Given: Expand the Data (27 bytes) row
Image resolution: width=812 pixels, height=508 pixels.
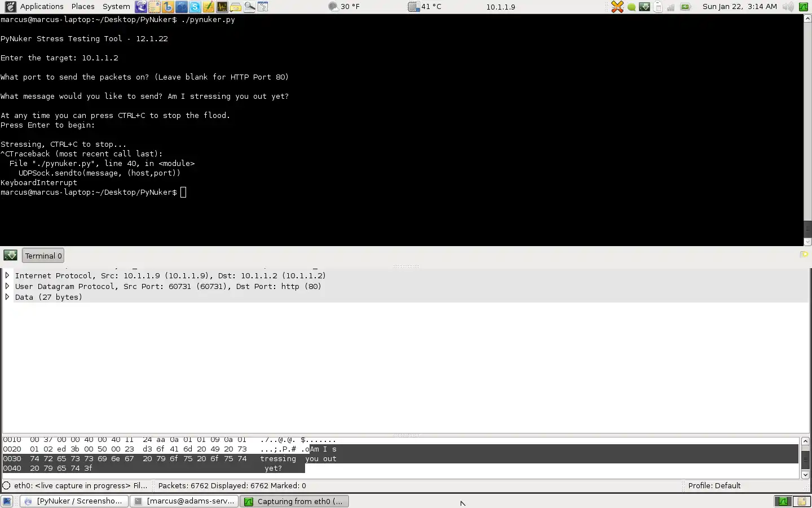Looking at the screenshot, I should [7, 297].
